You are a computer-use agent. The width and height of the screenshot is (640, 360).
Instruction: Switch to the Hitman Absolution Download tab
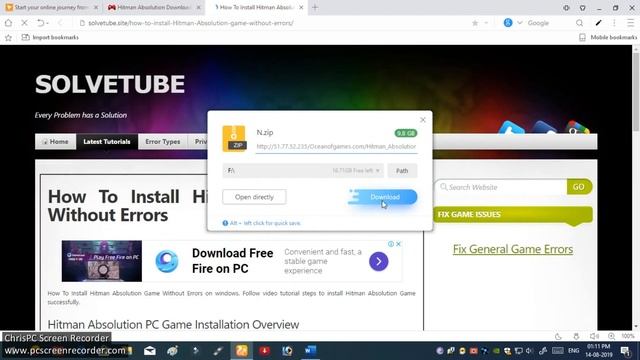153,7
